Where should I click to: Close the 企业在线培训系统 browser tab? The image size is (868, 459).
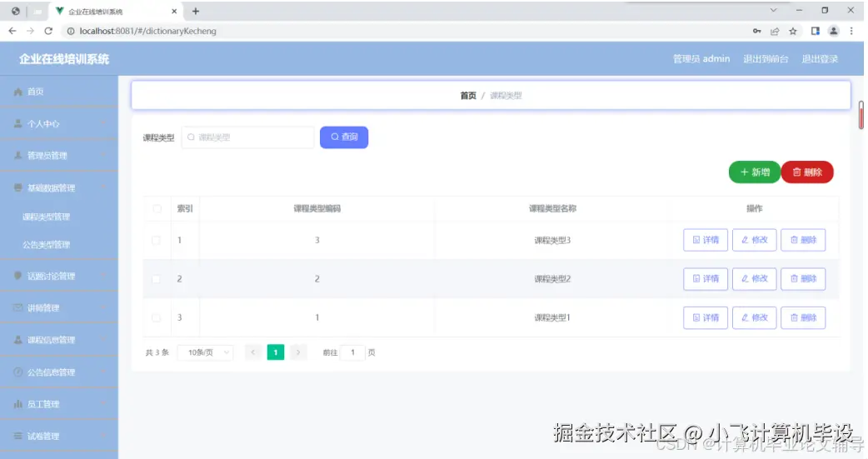click(174, 11)
